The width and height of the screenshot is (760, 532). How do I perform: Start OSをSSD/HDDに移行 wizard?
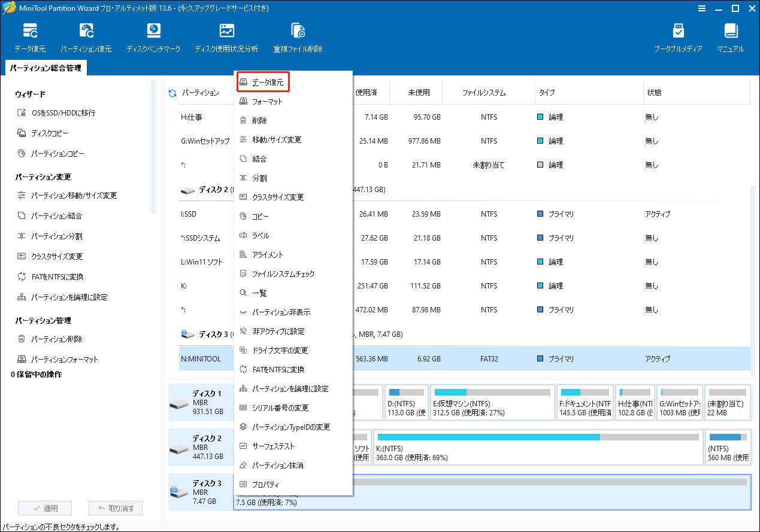tap(56, 113)
